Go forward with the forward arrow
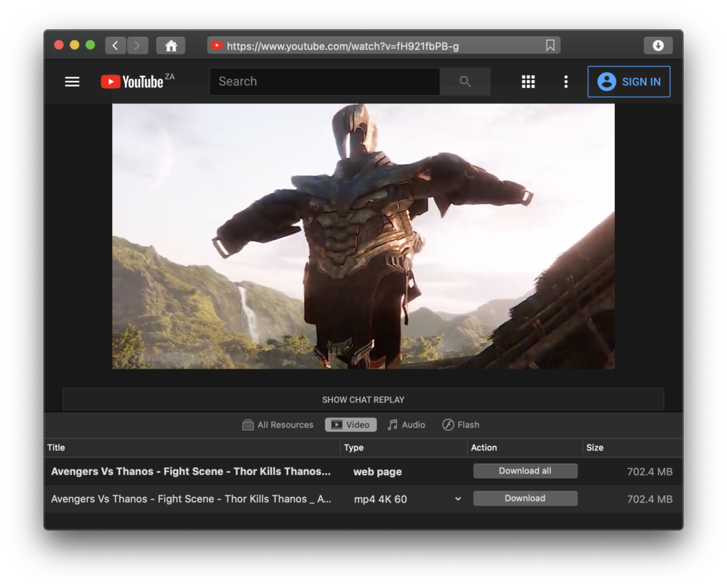Image resolution: width=727 pixels, height=588 pixels. pyautogui.click(x=137, y=45)
